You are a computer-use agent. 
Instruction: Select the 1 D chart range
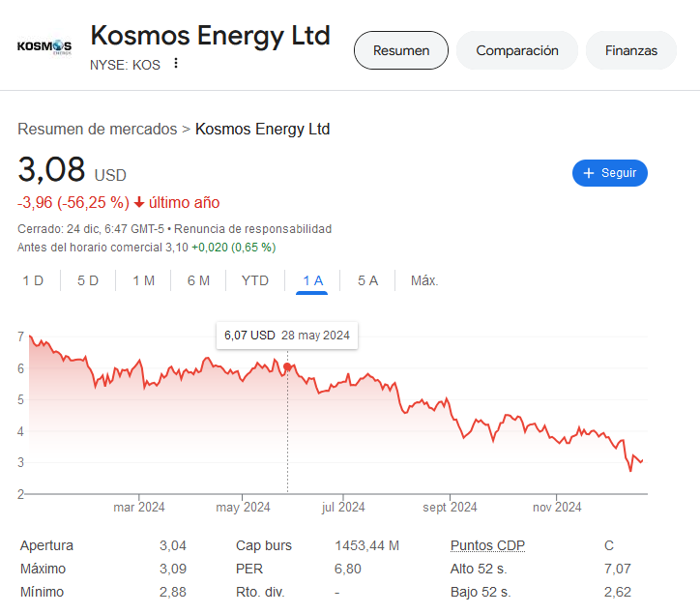pos(33,280)
